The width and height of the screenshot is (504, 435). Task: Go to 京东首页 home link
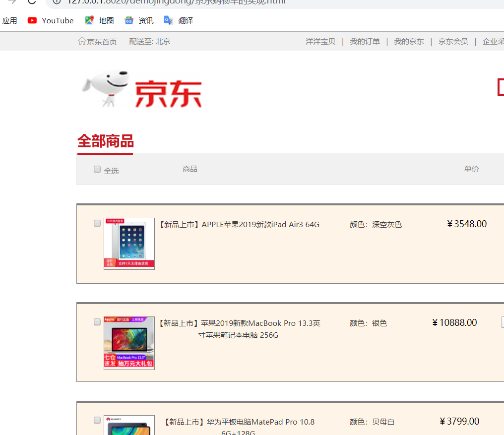point(97,42)
